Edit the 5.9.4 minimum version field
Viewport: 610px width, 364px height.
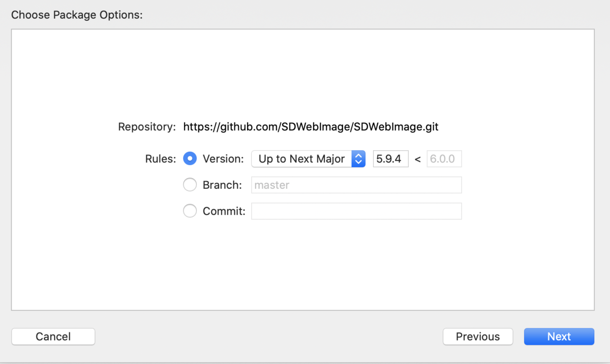391,159
